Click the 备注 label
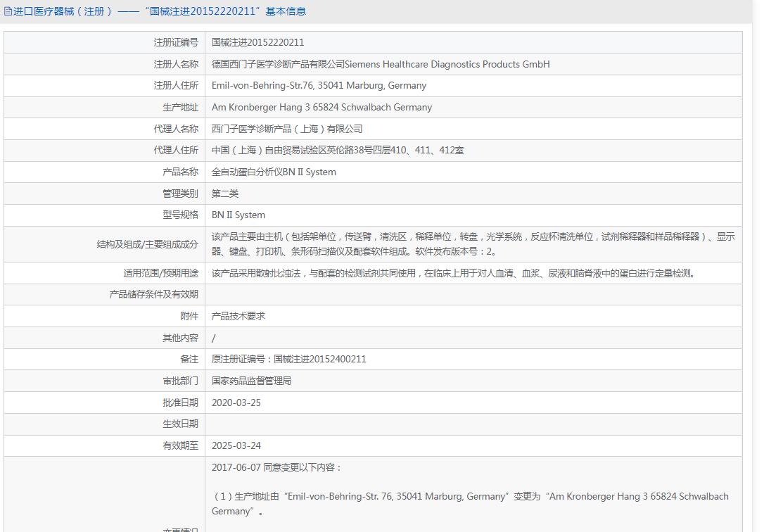Image resolution: width=764 pixels, height=532 pixels. pyautogui.click(x=189, y=359)
